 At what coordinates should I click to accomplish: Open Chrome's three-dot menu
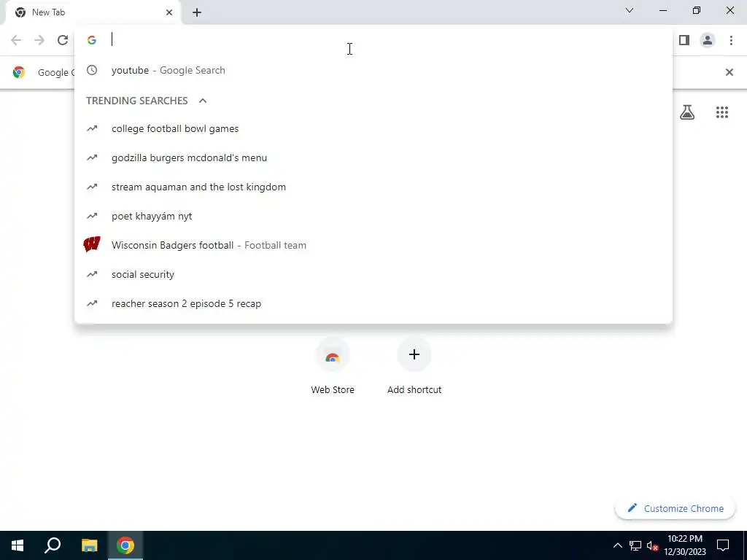(x=731, y=40)
